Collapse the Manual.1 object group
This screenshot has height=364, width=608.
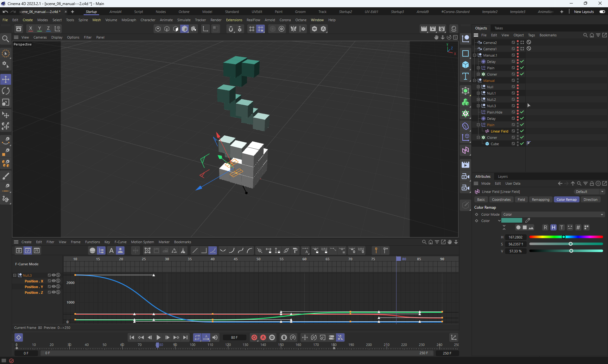(475, 55)
